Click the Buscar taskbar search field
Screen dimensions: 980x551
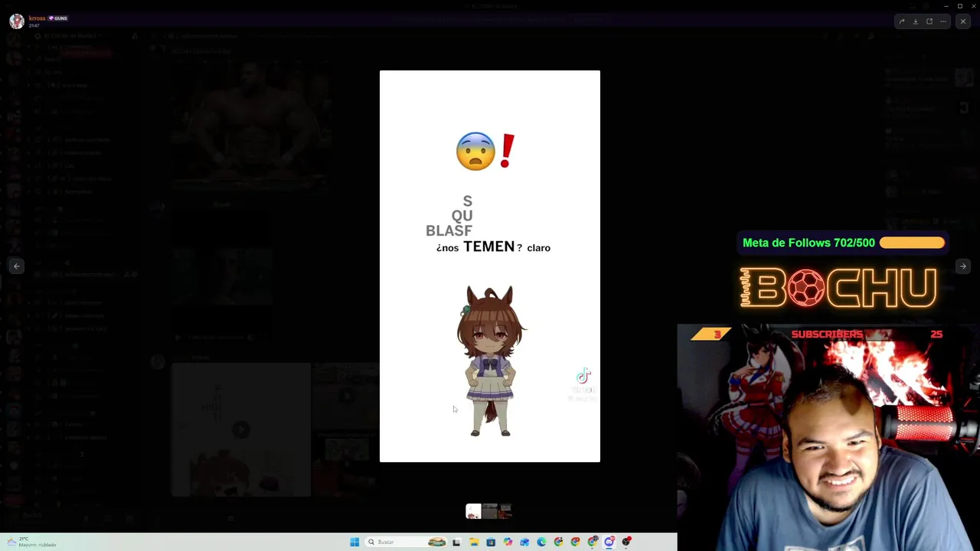[407, 542]
